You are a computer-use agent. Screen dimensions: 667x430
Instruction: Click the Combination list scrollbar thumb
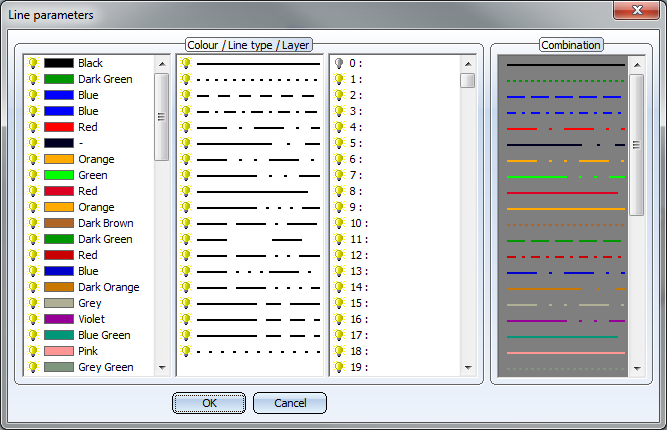(636, 145)
